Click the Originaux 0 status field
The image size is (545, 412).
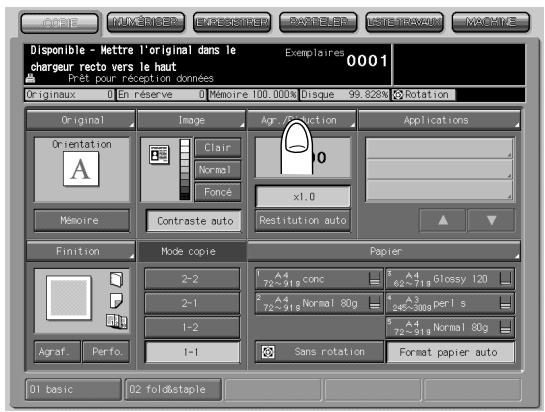[70, 95]
